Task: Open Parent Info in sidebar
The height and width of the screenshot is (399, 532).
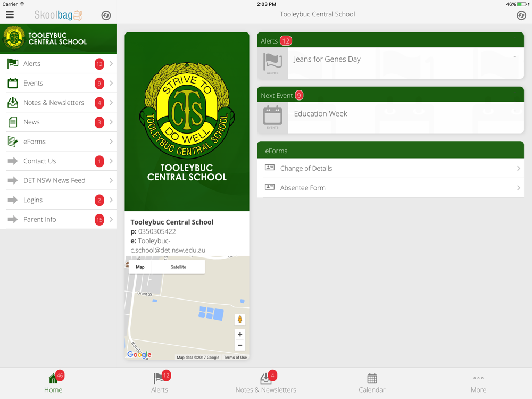Action: tap(59, 219)
